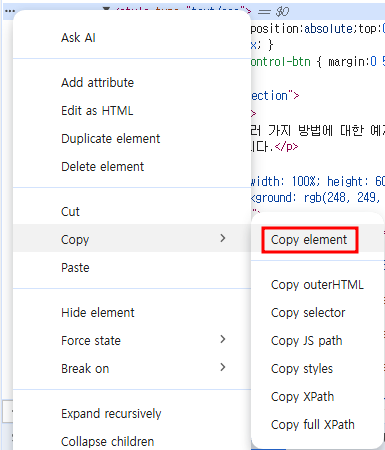Collapse the style element disclosure triangle
This screenshot has width=385, height=450.
click(x=106, y=9)
